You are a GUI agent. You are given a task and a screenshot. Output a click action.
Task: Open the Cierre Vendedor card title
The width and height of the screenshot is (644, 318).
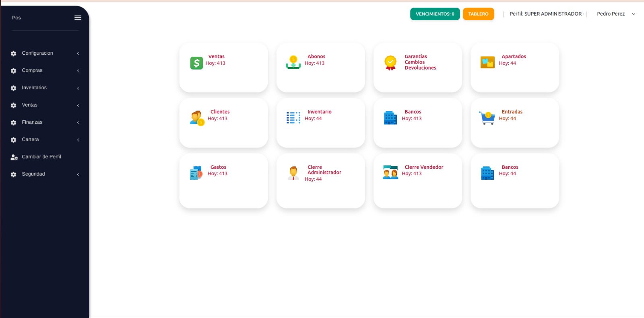click(x=424, y=167)
